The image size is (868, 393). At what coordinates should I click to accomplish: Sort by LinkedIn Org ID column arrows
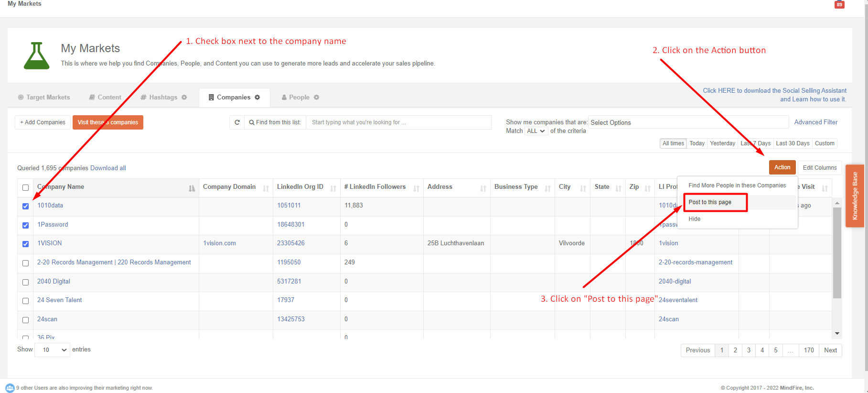[333, 188]
